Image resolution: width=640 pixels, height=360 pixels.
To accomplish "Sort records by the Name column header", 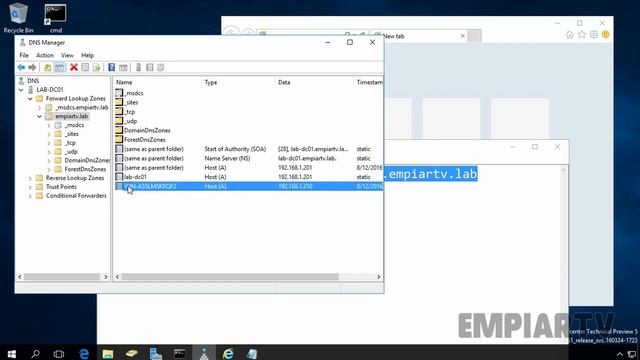I will (x=157, y=82).
